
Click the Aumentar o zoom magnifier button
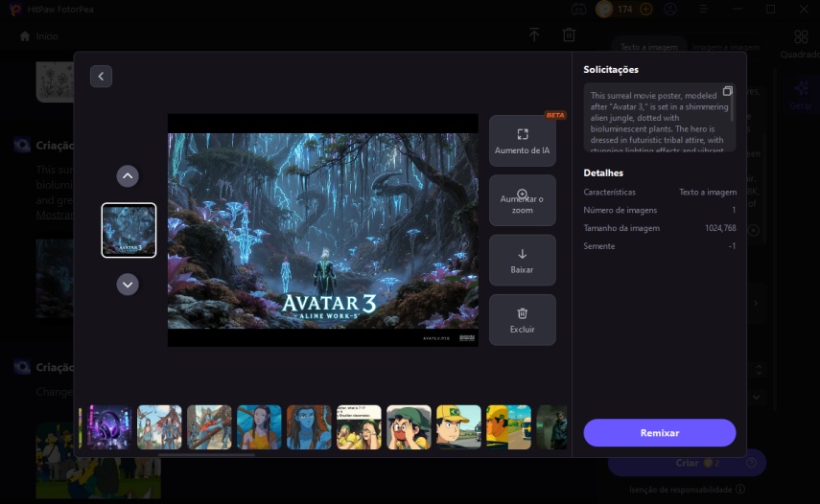(x=522, y=200)
